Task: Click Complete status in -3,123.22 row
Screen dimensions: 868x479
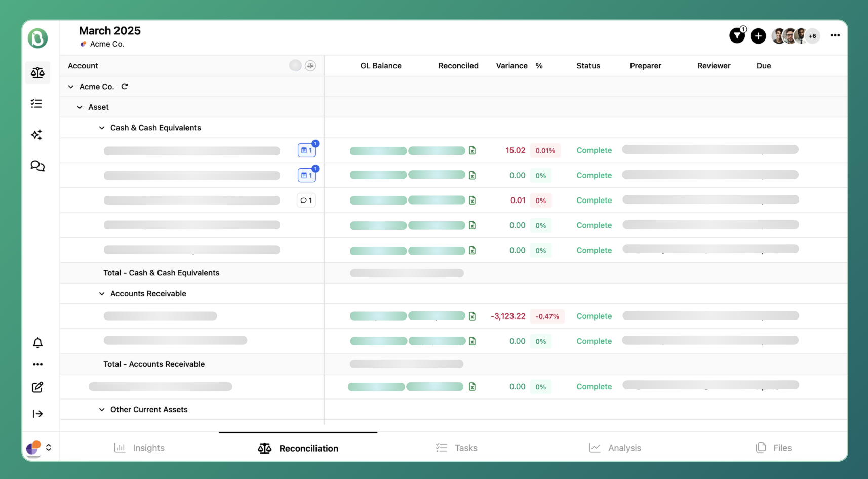Action: tap(594, 316)
